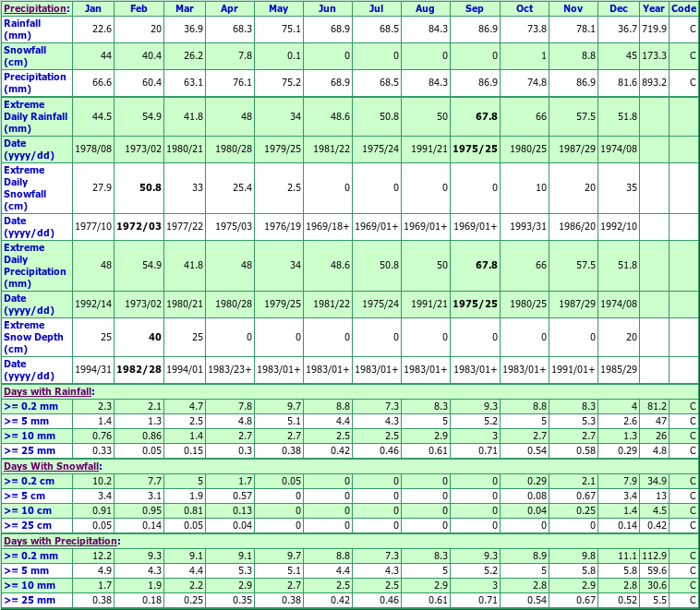Click January precipitation days value 12.2
This screenshot has width=700, height=610.
click(103, 556)
